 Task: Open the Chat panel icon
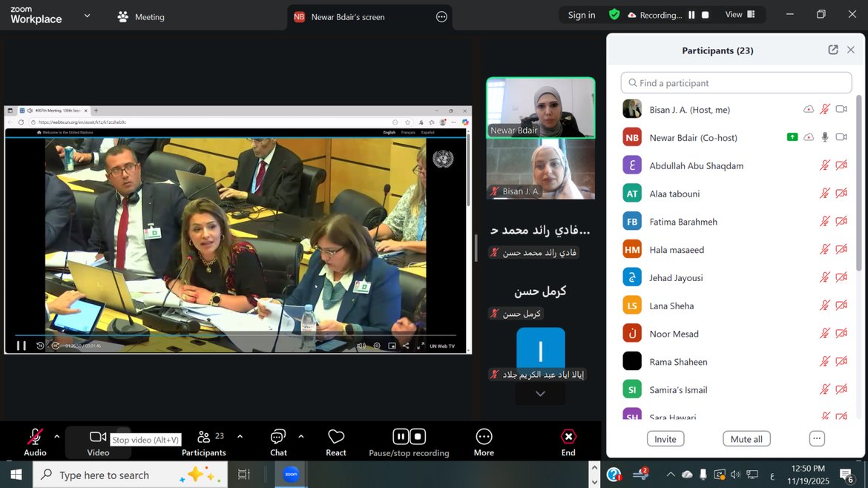click(x=278, y=437)
